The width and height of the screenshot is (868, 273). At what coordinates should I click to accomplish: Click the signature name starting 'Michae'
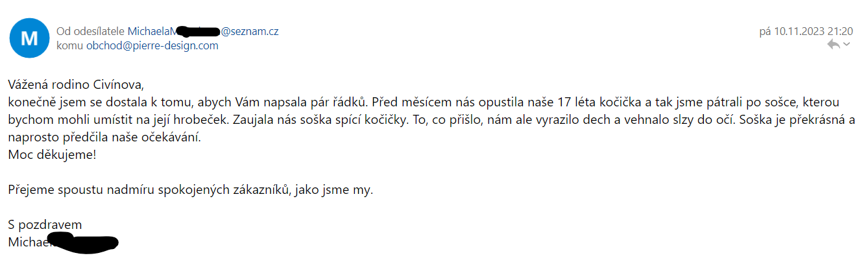click(x=29, y=242)
